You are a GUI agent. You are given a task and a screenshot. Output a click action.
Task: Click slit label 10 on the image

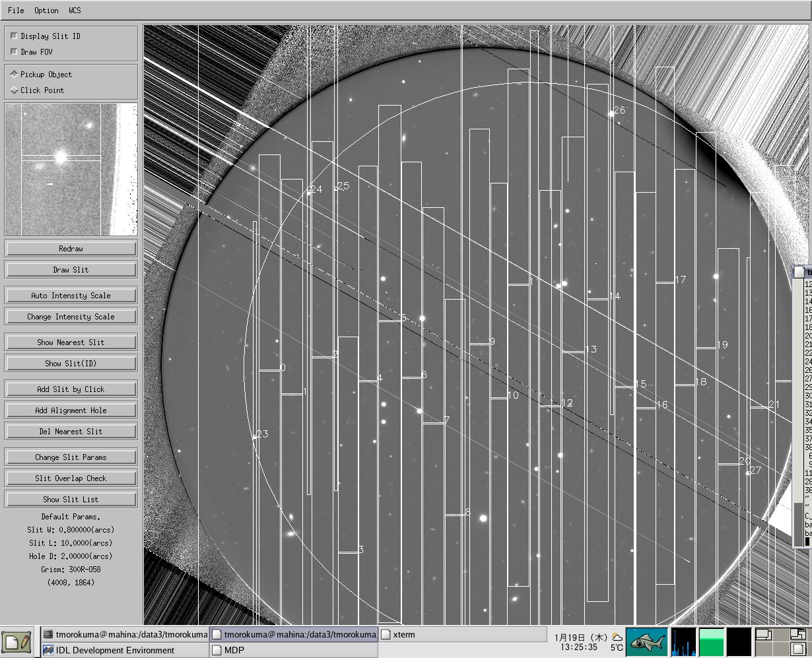[x=513, y=395]
